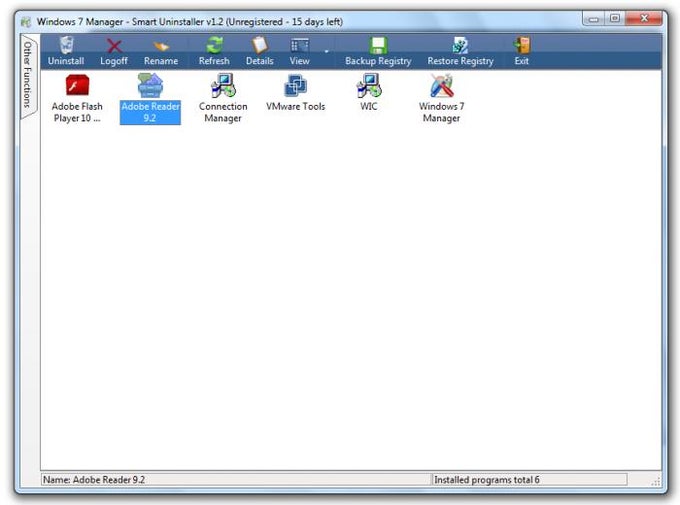
Task: Click the Windows 7 Manager title bar icon
Action: (26, 21)
